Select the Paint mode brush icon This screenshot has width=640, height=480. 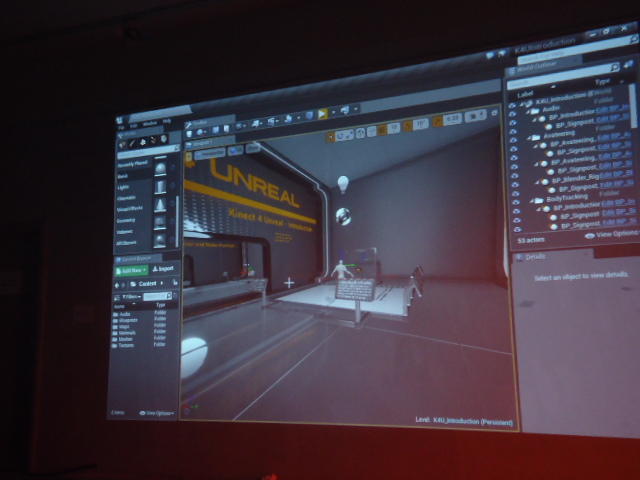132,143
